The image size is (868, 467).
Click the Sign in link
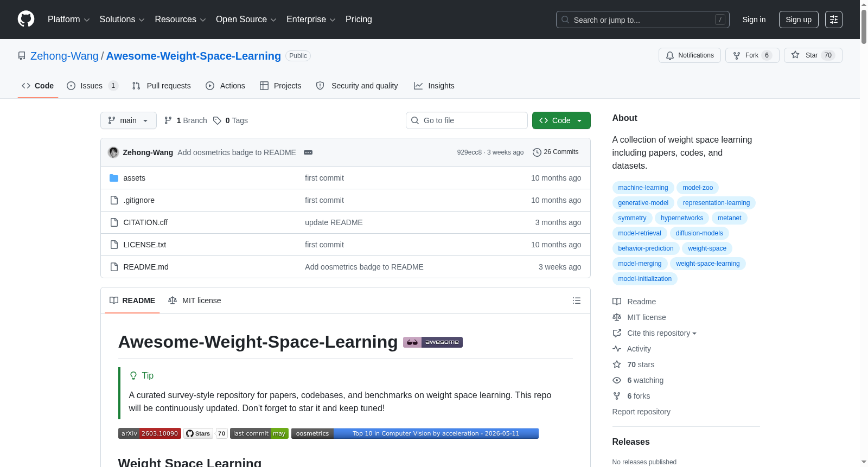pyautogui.click(x=754, y=20)
